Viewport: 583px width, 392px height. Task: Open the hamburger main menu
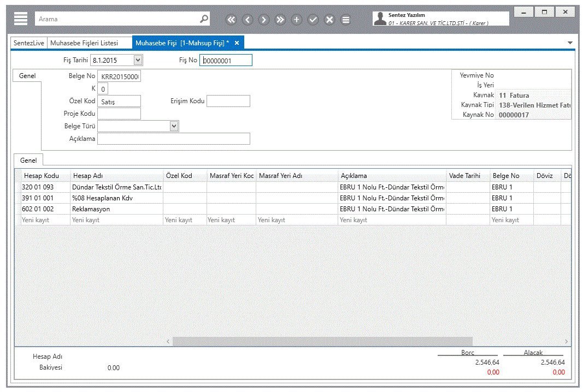20,19
